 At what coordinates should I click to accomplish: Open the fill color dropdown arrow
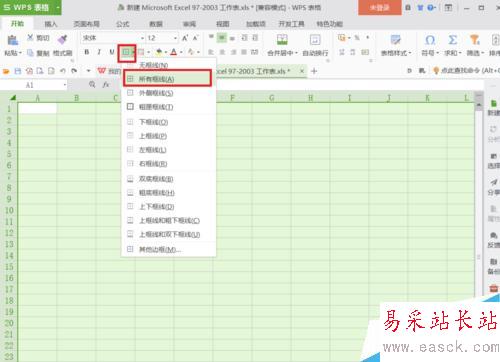166,52
